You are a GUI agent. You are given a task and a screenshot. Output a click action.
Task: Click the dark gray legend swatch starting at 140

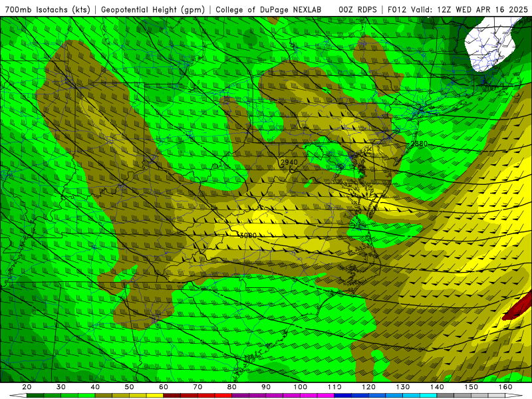pos(446,396)
